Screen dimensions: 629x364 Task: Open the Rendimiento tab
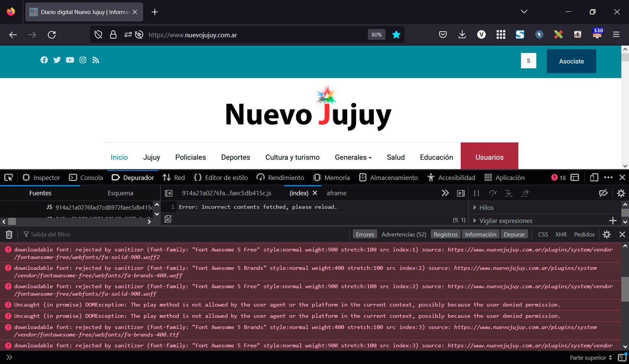[x=280, y=177]
